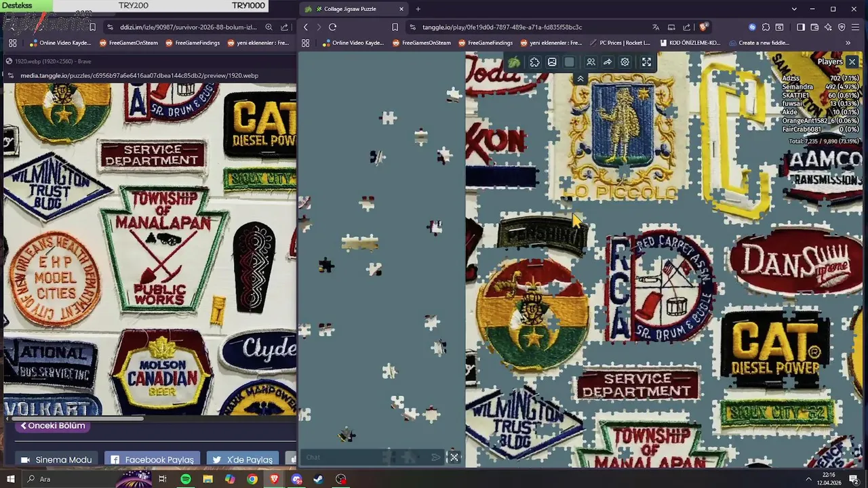Image resolution: width=868 pixels, height=488 pixels.
Task: Open the browser extensions puzzle icon
Action: 766,27
